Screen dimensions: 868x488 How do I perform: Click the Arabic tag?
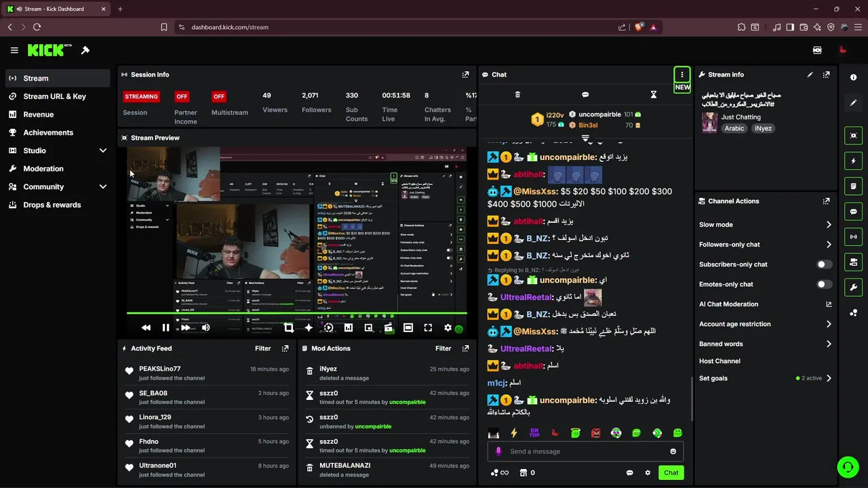click(734, 128)
